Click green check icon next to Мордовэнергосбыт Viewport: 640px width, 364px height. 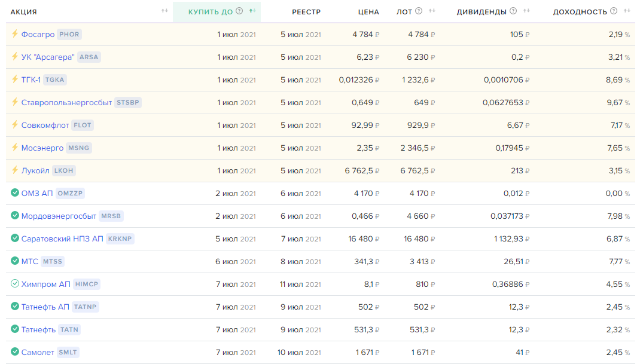click(15, 215)
